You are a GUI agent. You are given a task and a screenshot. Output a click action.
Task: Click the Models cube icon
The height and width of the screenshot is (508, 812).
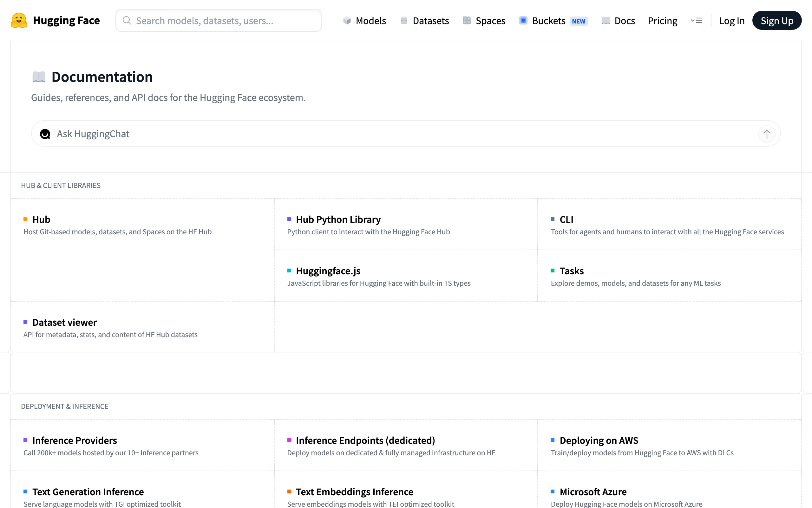coord(347,21)
